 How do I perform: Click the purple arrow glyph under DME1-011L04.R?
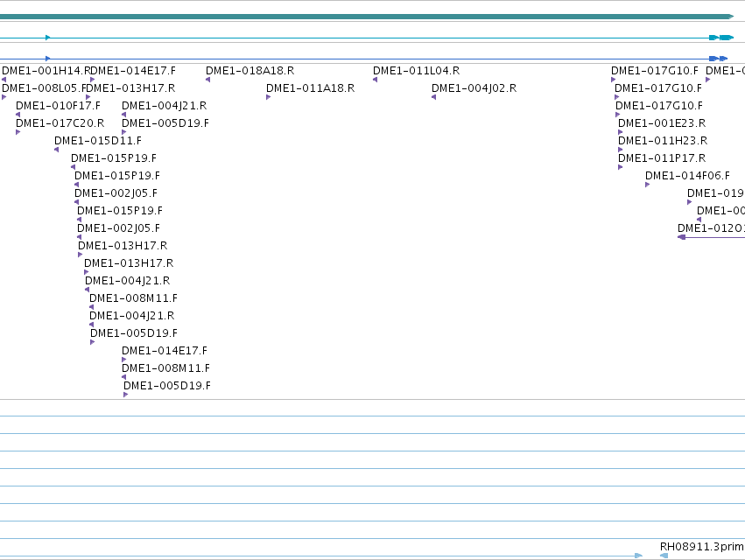coord(376,80)
